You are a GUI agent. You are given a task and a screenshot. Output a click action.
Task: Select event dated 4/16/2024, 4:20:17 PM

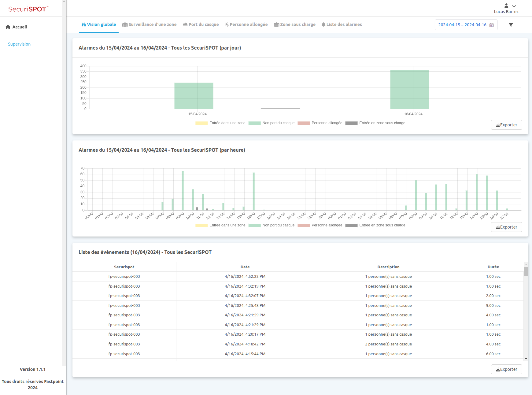pos(298,334)
